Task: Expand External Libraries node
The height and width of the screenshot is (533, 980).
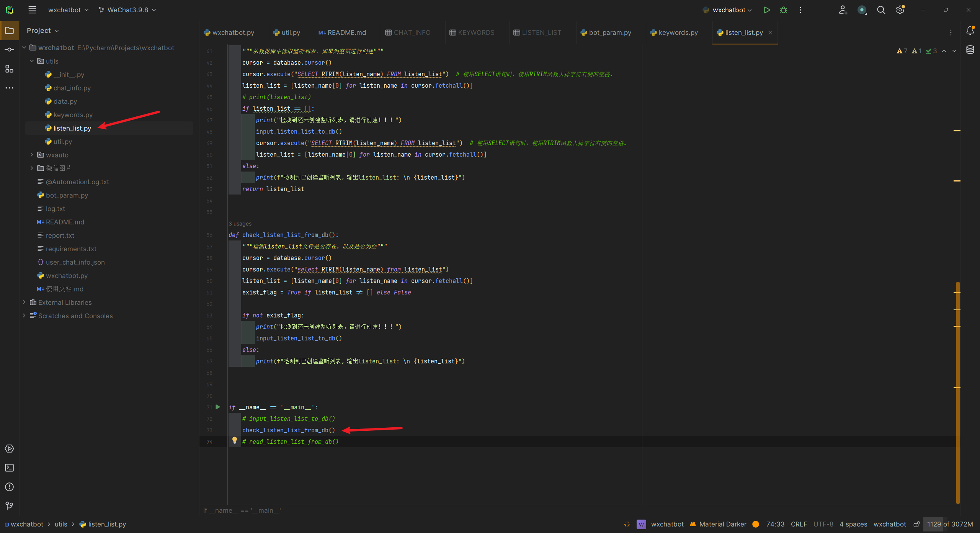Action: 24,302
